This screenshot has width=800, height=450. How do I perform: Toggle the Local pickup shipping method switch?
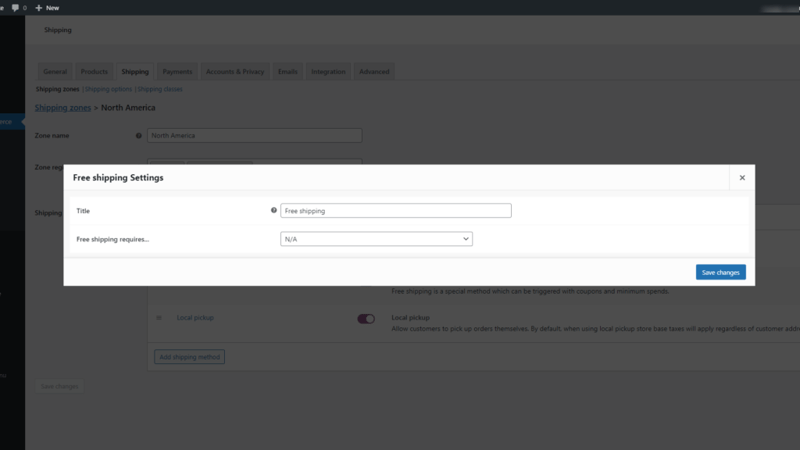click(366, 319)
